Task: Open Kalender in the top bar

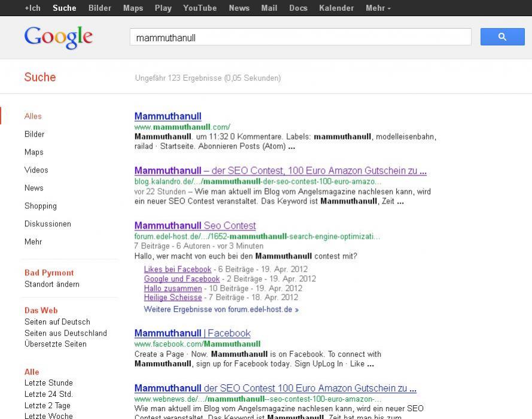Action: coord(336,8)
